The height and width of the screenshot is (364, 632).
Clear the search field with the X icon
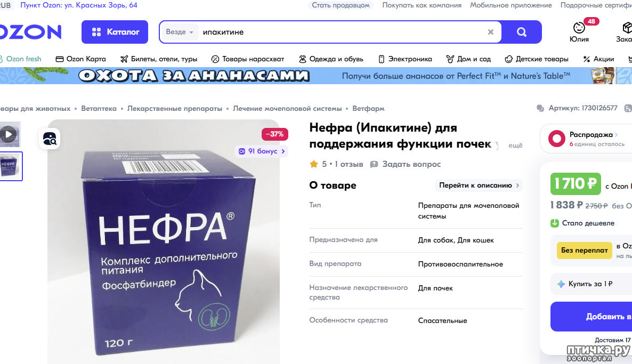(491, 32)
